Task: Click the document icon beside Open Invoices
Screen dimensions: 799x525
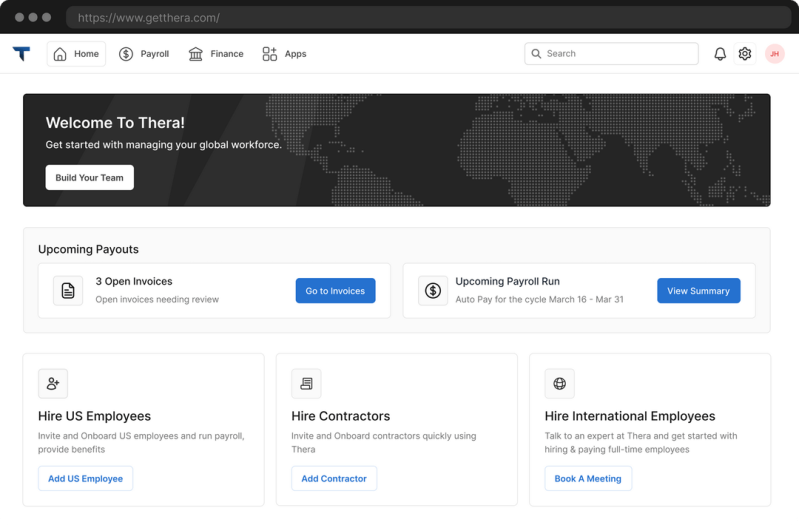Action: pos(68,291)
